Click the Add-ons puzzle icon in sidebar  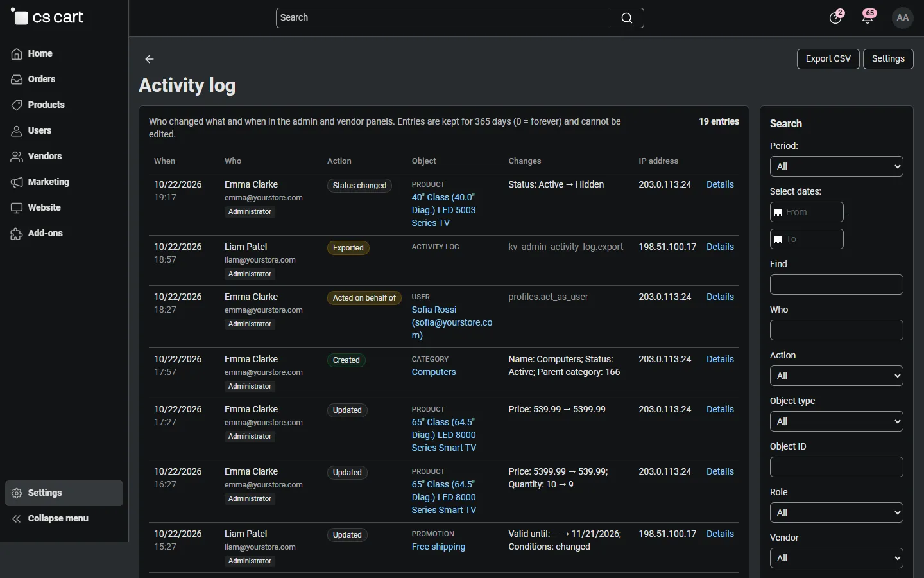coord(17,234)
